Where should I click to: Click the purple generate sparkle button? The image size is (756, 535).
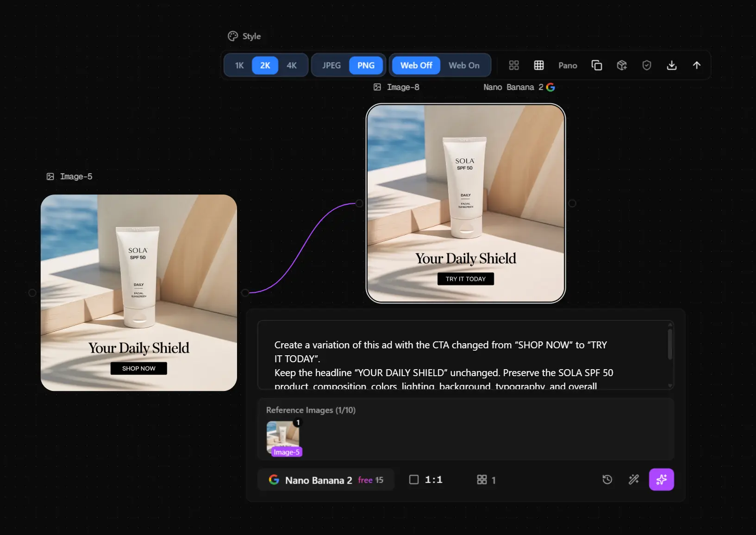click(x=661, y=479)
